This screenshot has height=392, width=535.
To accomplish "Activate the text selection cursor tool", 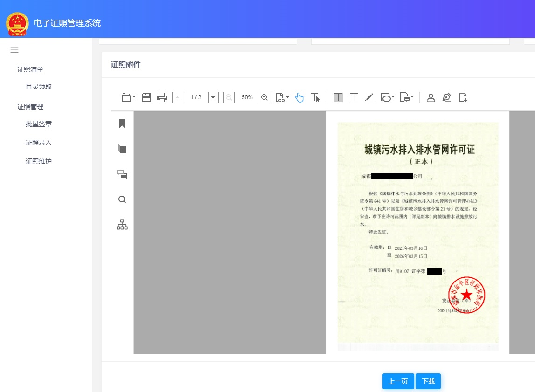I will tap(315, 97).
